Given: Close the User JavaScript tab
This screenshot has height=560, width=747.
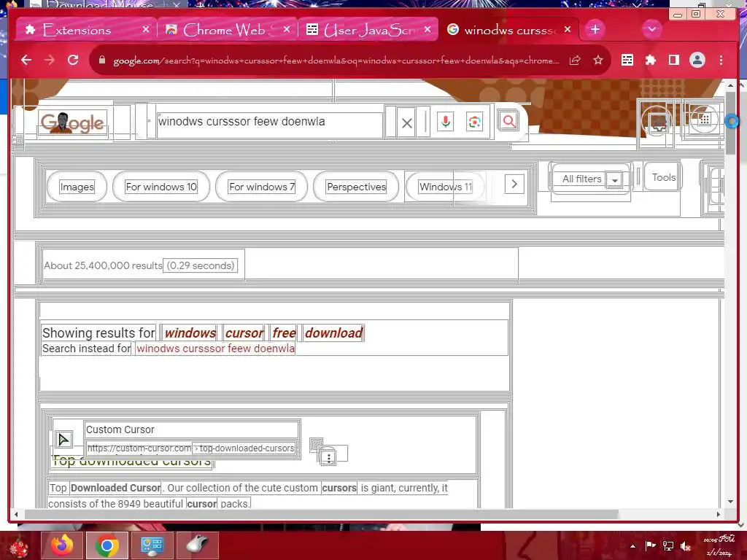Looking at the screenshot, I should (427, 29).
